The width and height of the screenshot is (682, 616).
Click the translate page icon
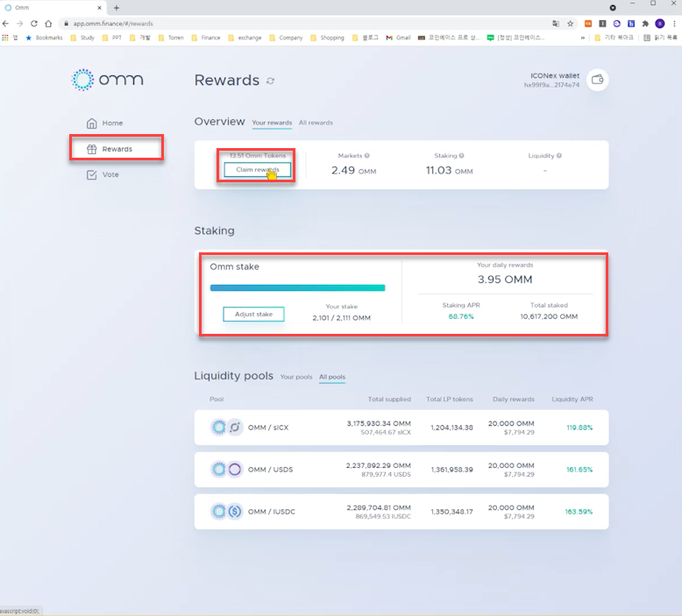point(556,24)
